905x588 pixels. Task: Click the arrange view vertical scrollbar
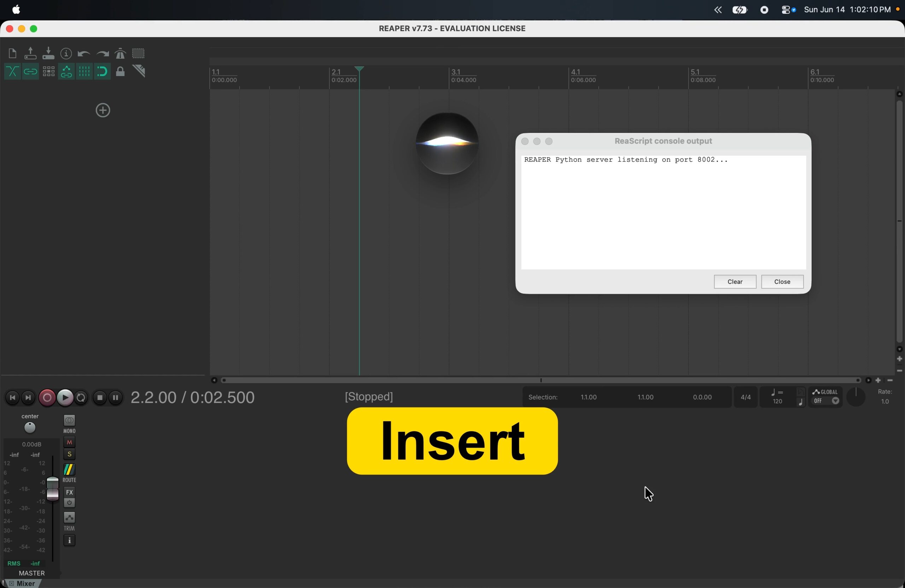click(899, 221)
